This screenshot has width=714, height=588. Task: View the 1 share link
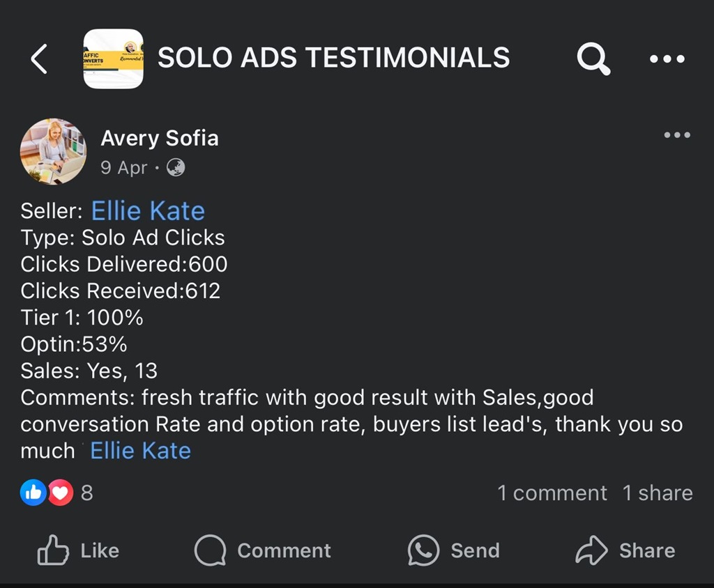pyautogui.click(x=657, y=493)
